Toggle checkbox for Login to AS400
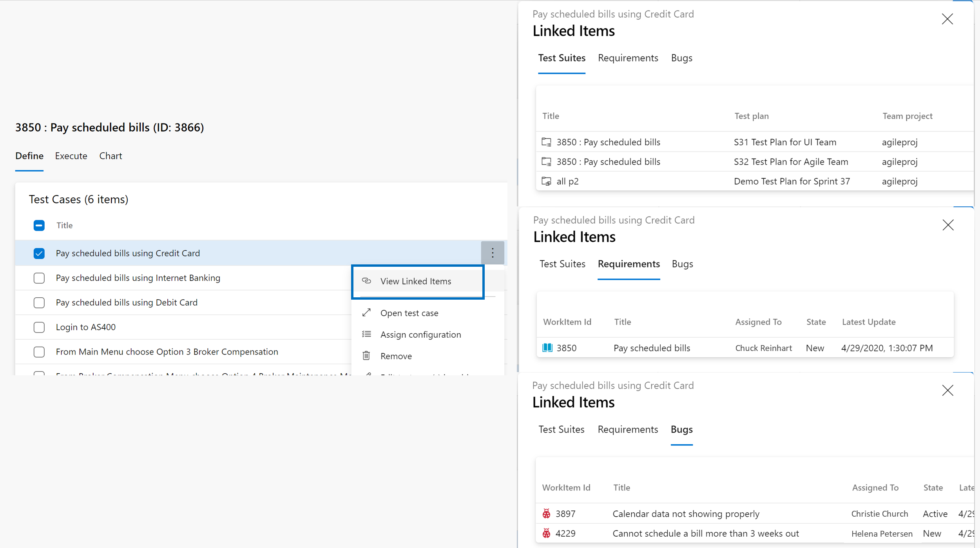 [x=38, y=327]
